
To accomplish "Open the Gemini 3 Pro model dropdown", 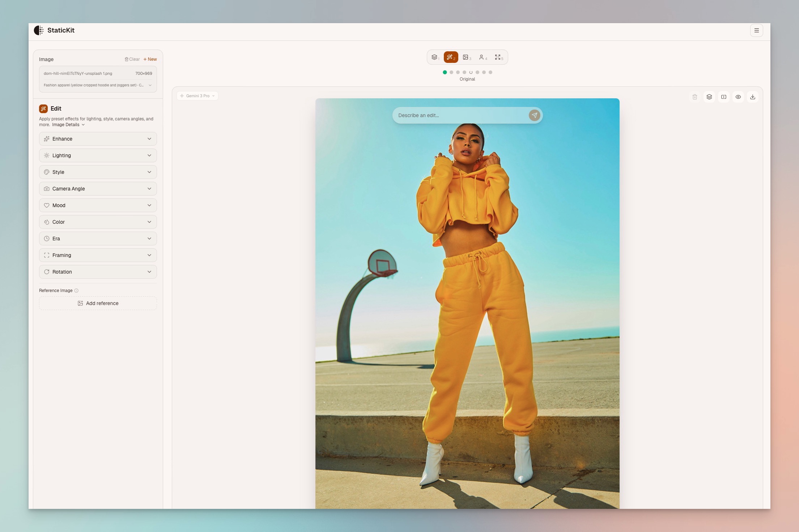I will 197,96.
